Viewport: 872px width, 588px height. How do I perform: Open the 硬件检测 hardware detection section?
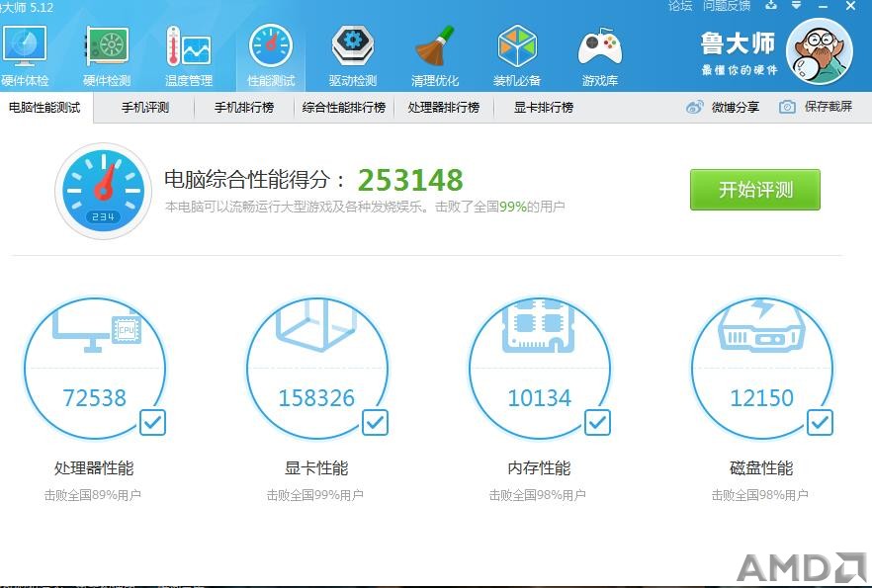tap(107, 56)
